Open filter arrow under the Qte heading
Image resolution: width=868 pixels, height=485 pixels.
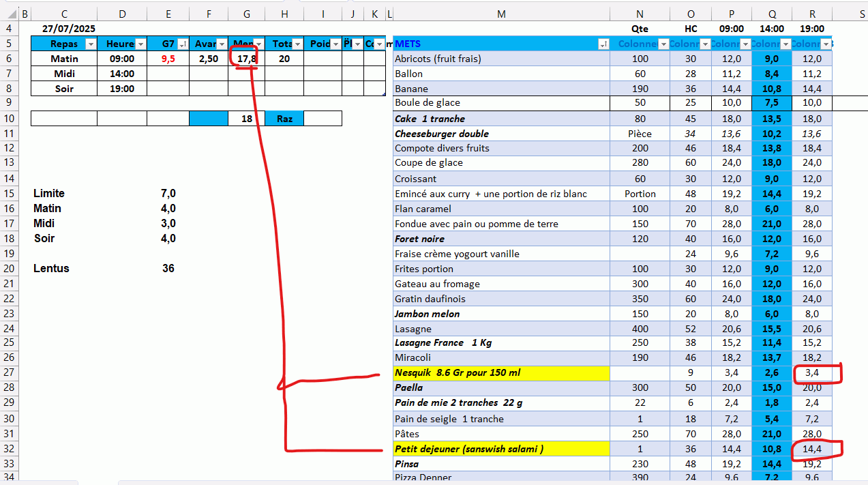[663, 44]
